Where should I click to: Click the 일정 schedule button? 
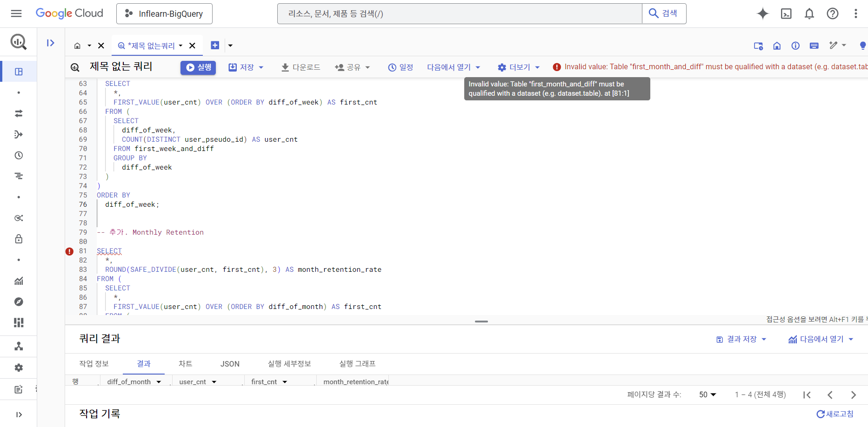coord(401,67)
